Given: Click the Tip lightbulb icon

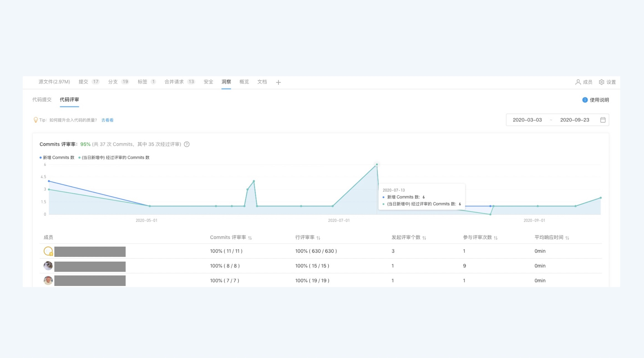Looking at the screenshot, I should pos(36,120).
